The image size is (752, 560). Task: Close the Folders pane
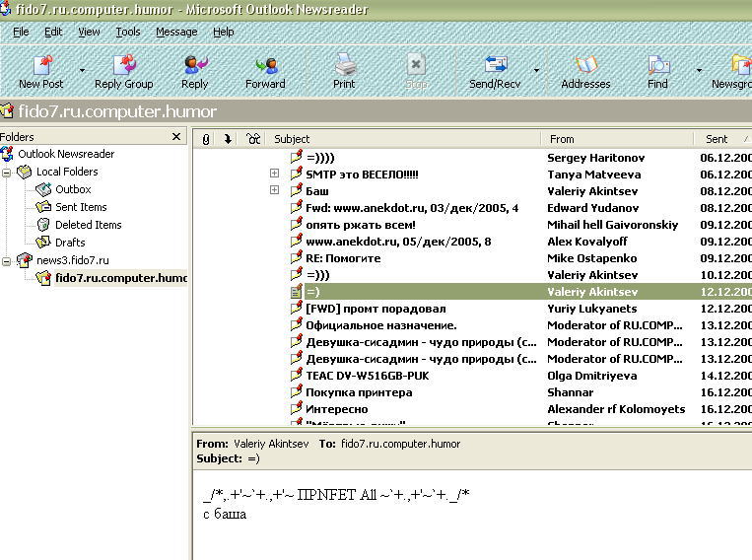[x=176, y=137]
